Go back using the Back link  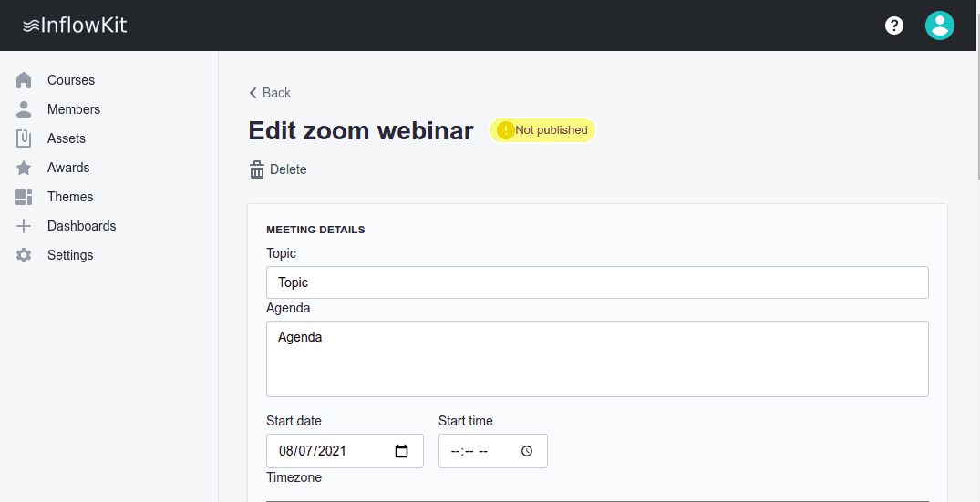pos(270,93)
